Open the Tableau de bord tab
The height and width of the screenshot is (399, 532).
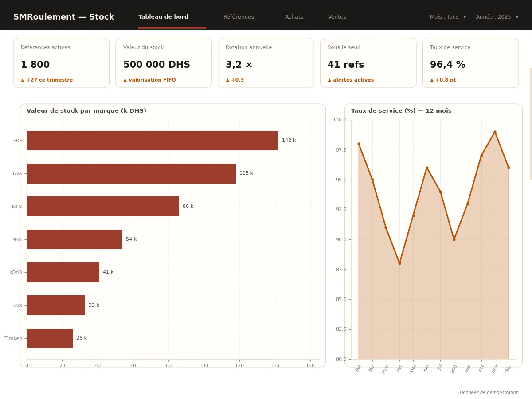coord(163,17)
